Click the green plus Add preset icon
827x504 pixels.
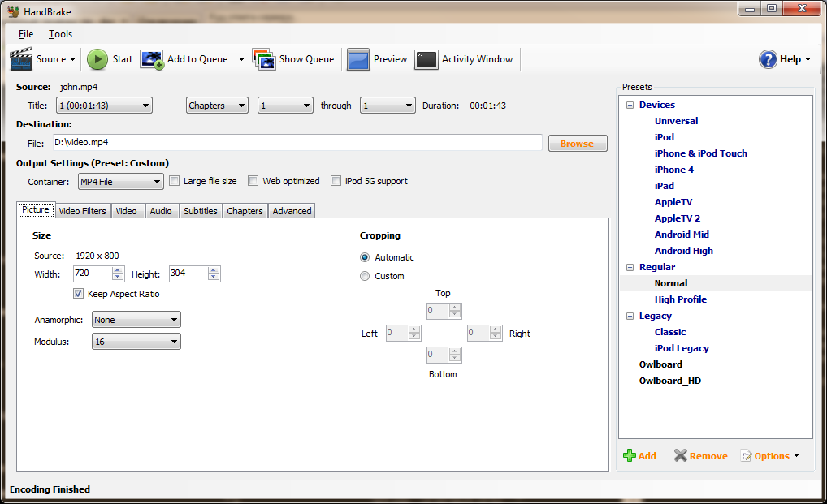point(630,456)
